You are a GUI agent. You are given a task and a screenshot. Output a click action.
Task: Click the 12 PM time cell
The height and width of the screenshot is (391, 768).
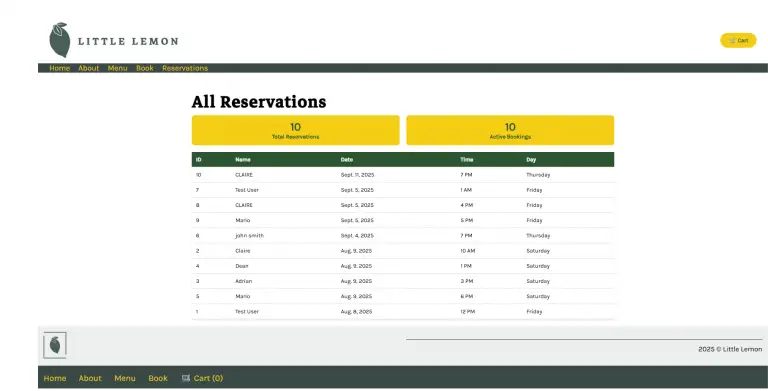[467, 312]
